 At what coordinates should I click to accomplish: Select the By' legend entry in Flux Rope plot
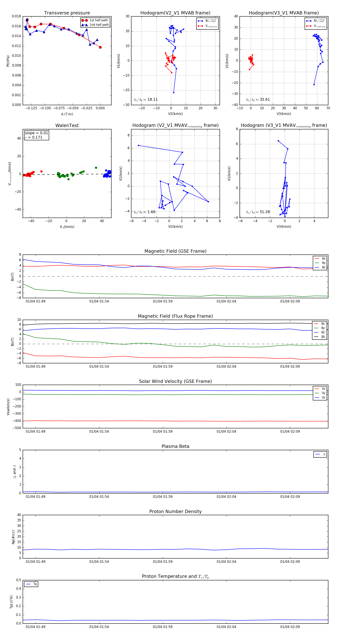pos(320,328)
